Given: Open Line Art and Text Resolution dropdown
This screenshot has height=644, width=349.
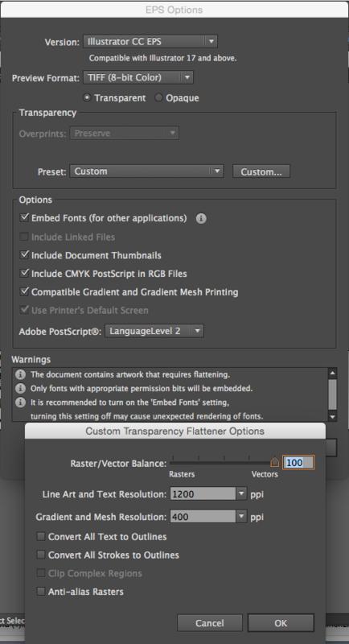Looking at the screenshot, I should (208, 494).
